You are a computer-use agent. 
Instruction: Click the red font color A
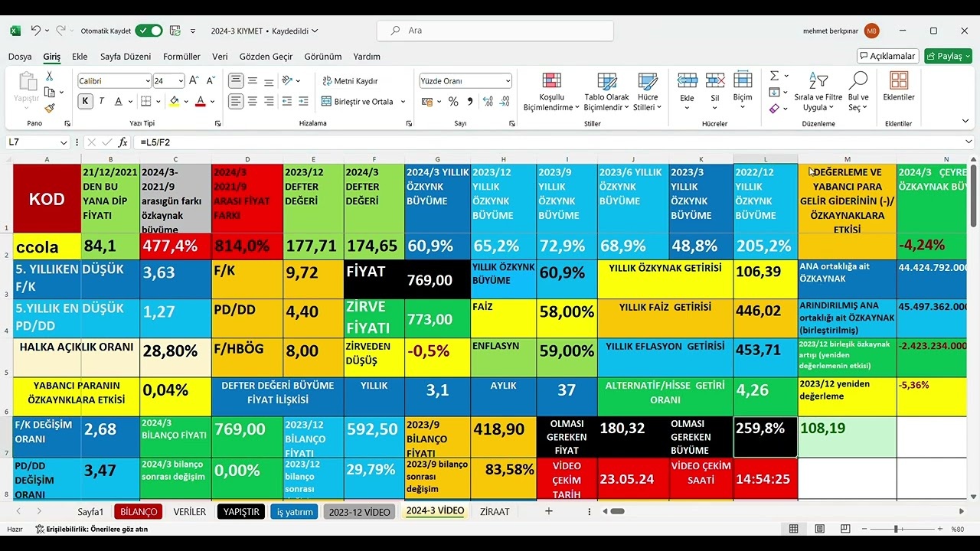point(201,101)
